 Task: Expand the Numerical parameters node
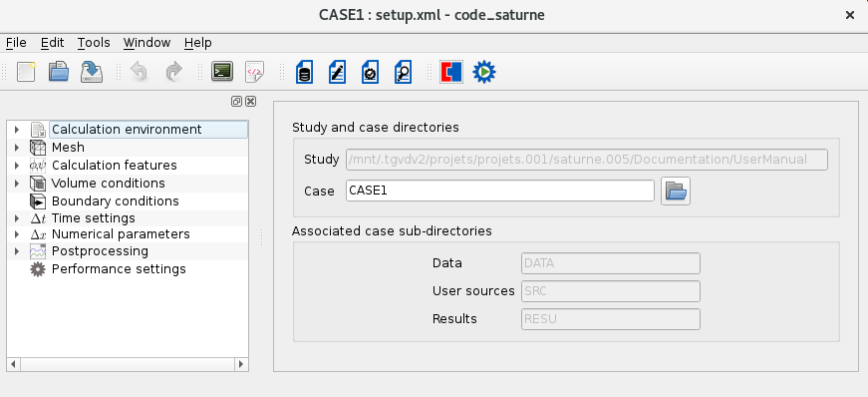point(17,234)
